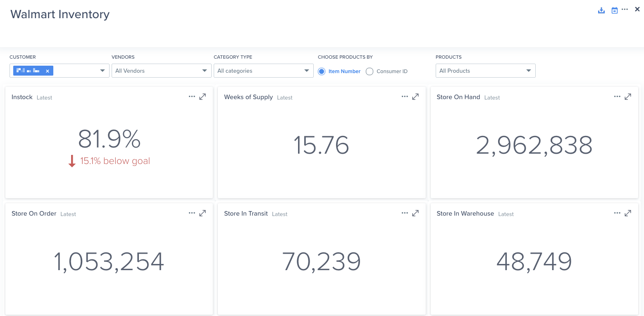Click the PRODUCTS filter label

pyautogui.click(x=448, y=57)
